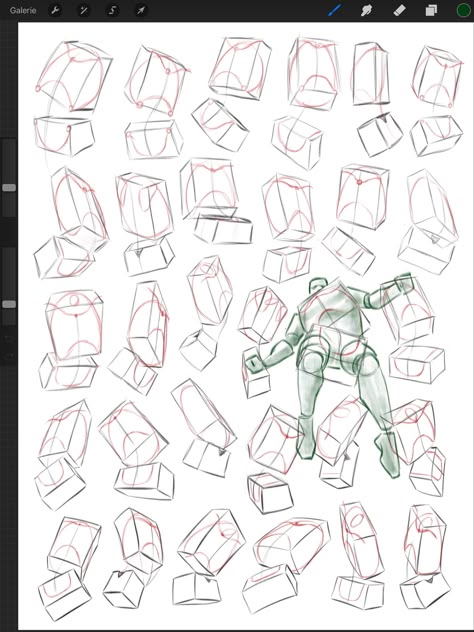The height and width of the screenshot is (632, 474).
Task: Click the brush opacity slider handle
Action: [x=9, y=304]
